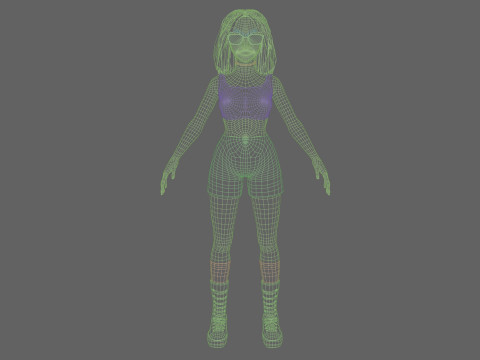Select the character's sunglasses mesh
The width and height of the screenshot is (480, 360).
pyautogui.click(x=245, y=40)
